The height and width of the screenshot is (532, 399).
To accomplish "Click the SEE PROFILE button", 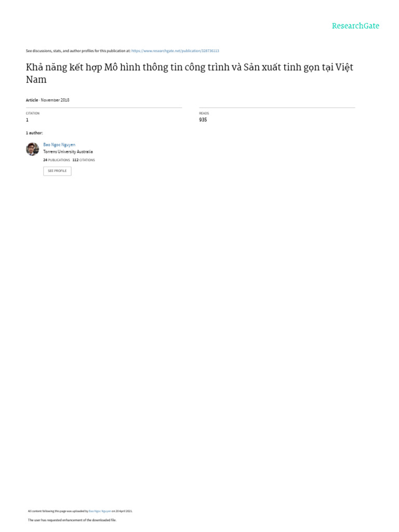I will tap(57, 171).
